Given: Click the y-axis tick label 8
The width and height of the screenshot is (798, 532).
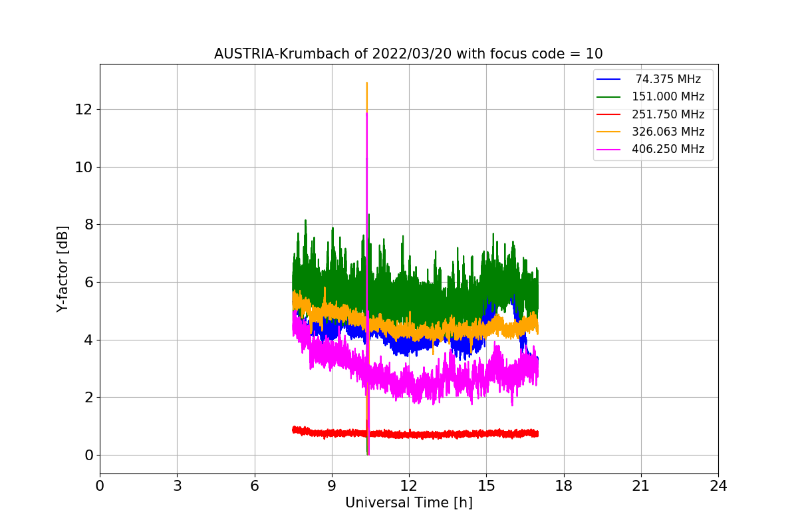Looking at the screenshot, I should [x=88, y=225].
